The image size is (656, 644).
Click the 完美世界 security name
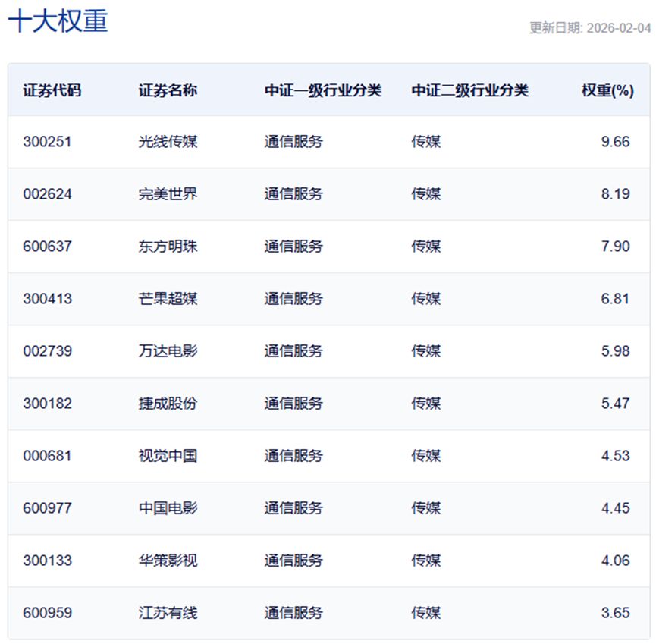click(x=168, y=194)
